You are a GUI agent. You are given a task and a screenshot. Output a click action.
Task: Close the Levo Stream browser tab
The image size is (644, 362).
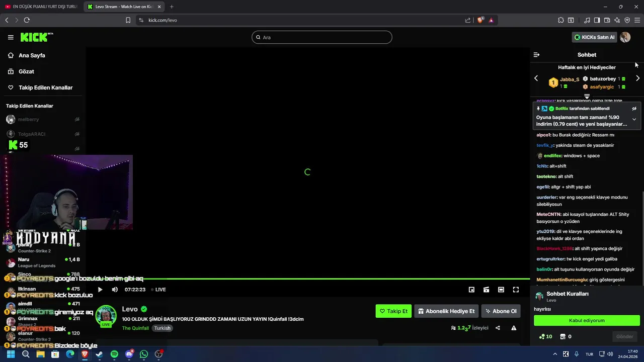click(x=159, y=7)
